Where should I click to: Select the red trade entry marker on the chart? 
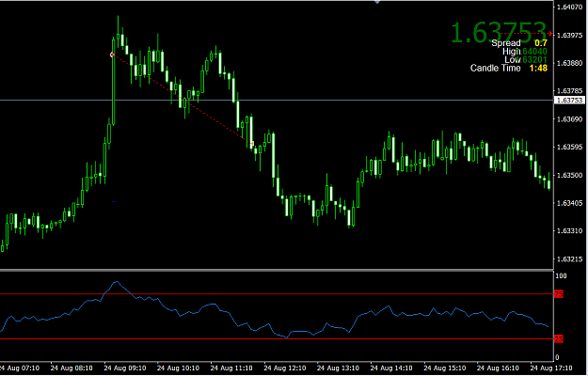click(112, 55)
